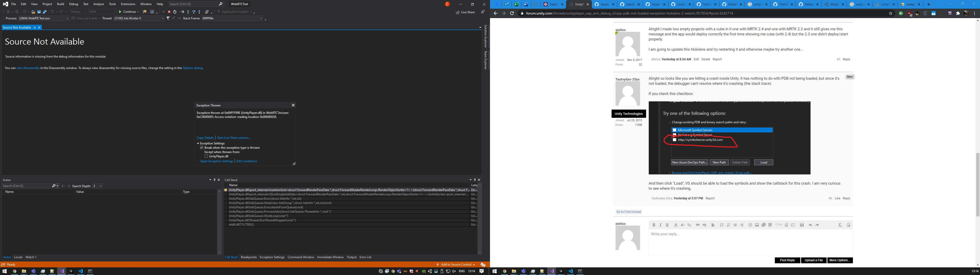Insert a smiley into the reply
Screen dimensions: 980x275
[x=750, y=225]
